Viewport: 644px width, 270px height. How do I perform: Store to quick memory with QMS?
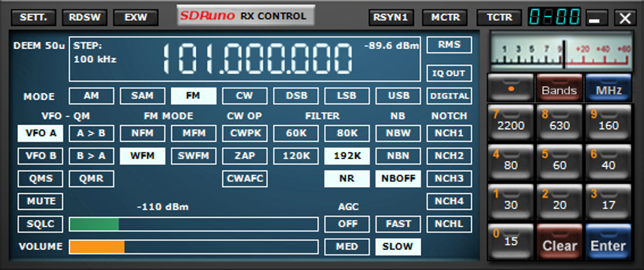pos(40,179)
